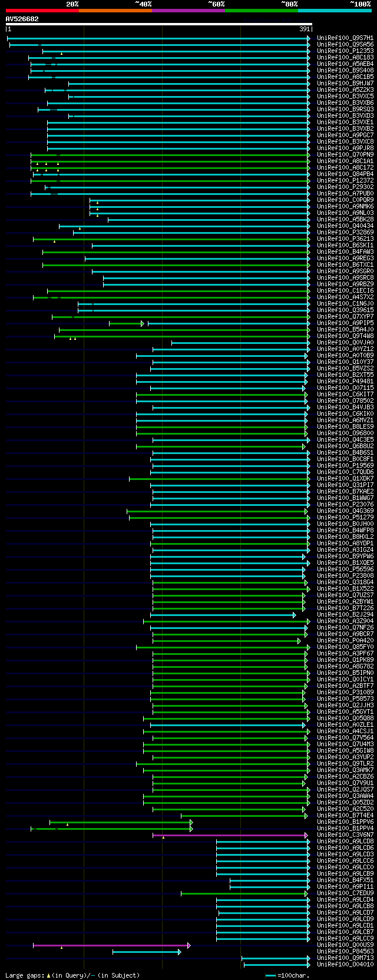
Task: Select label UniRef100_Q39615
Action: (345, 310)
